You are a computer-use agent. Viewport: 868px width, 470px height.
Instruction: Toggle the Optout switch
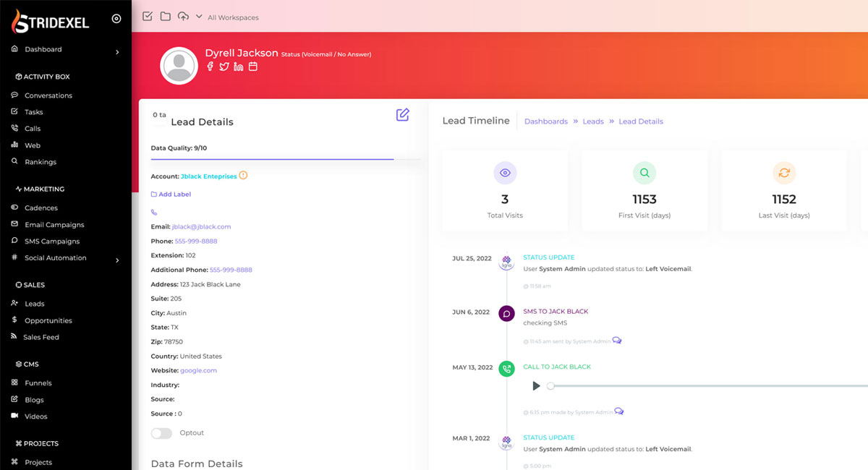pyautogui.click(x=161, y=433)
